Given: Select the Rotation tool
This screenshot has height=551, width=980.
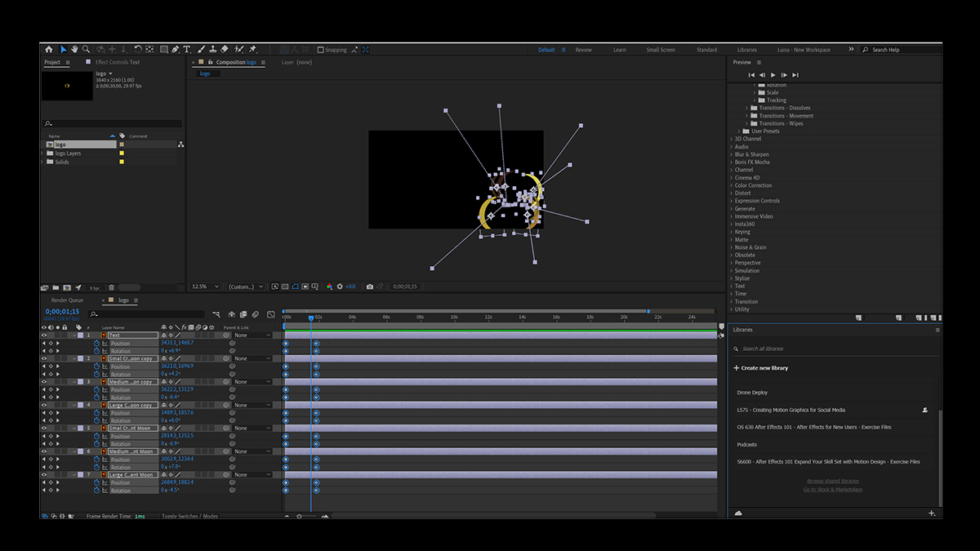Looking at the screenshot, I should [138, 49].
